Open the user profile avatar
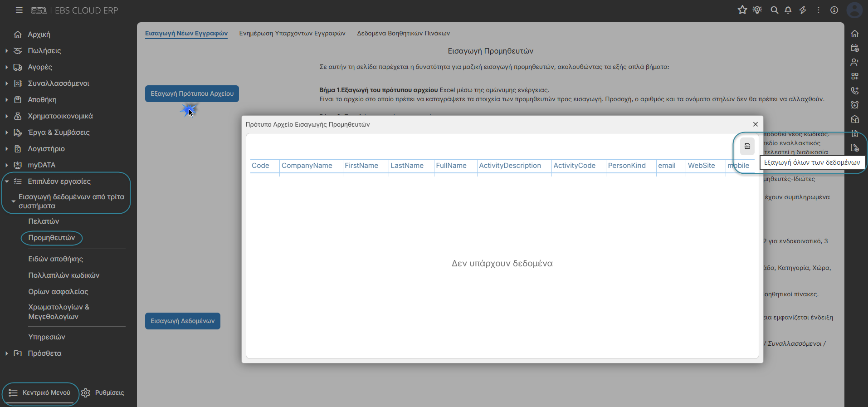The width and height of the screenshot is (868, 407). [x=854, y=10]
